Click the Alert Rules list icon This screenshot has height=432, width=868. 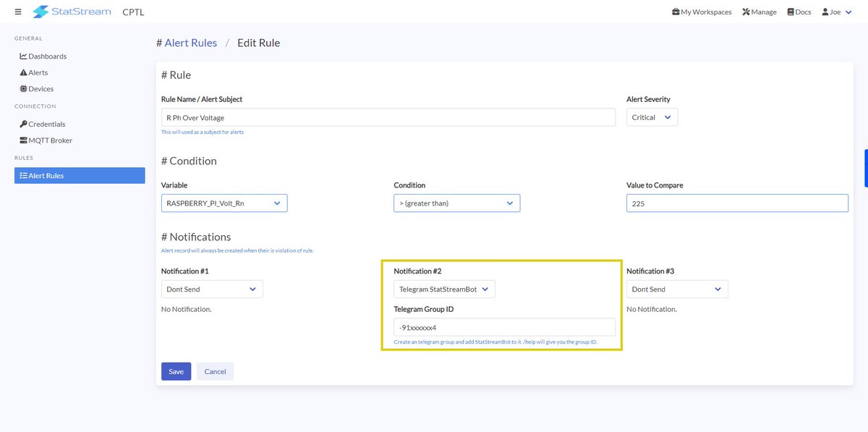point(23,175)
